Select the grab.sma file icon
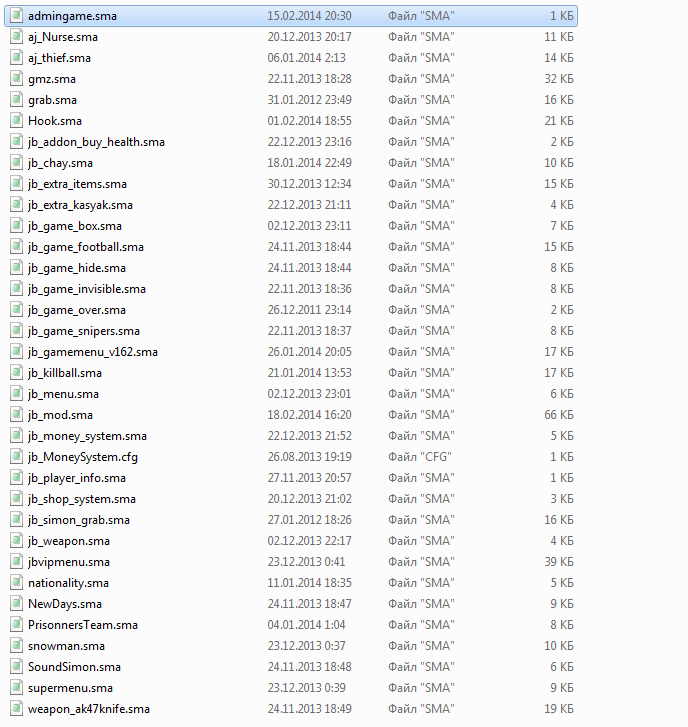 tap(16, 100)
